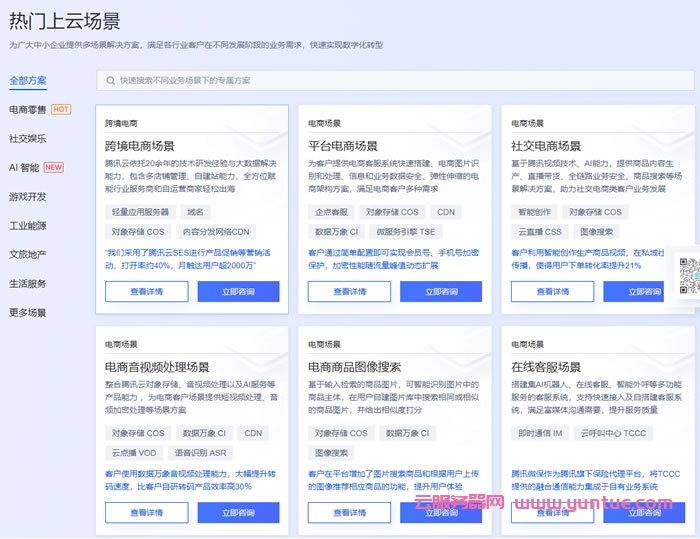
Task: Select the 全部方案 sidebar tab
Action: [28, 80]
